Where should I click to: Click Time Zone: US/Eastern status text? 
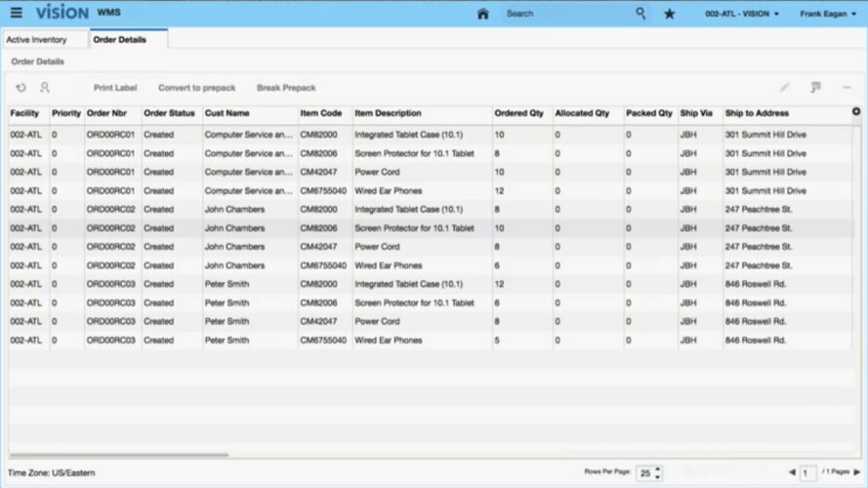[52, 472]
